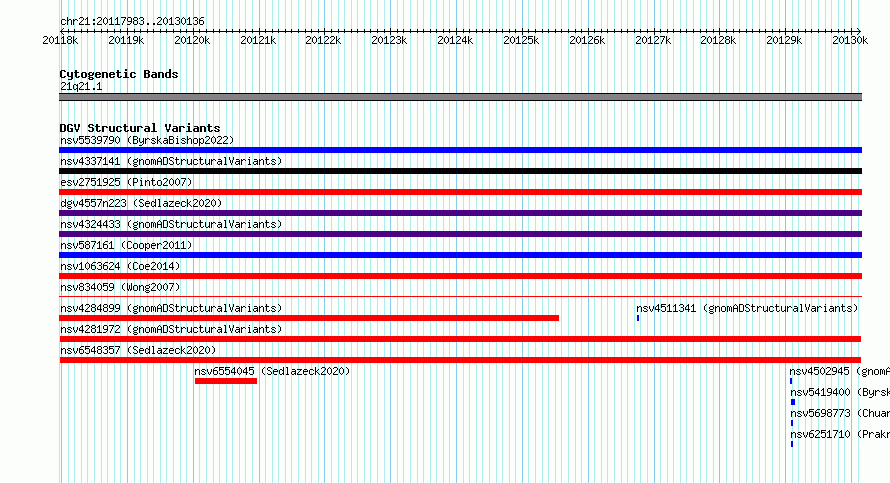Viewport: 890px width, 483px height.
Task: Click the nsv4284899 (gnomADStructuralVariants) label
Action: click(x=171, y=308)
